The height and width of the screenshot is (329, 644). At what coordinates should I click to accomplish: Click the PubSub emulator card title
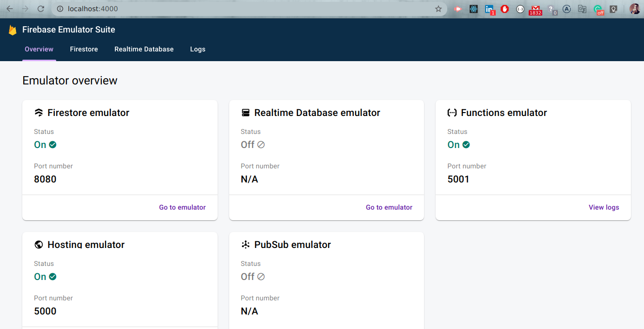click(x=293, y=245)
